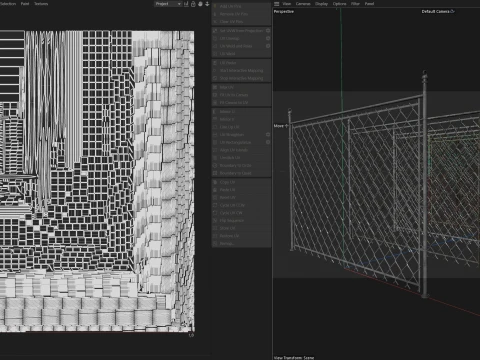
Task: Choose Store UV
Action: point(241,228)
